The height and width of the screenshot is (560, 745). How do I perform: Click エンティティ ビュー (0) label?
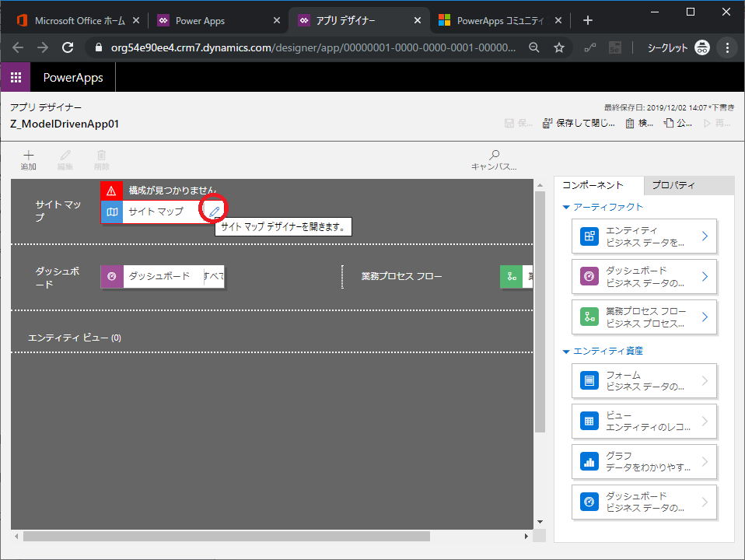click(x=75, y=338)
